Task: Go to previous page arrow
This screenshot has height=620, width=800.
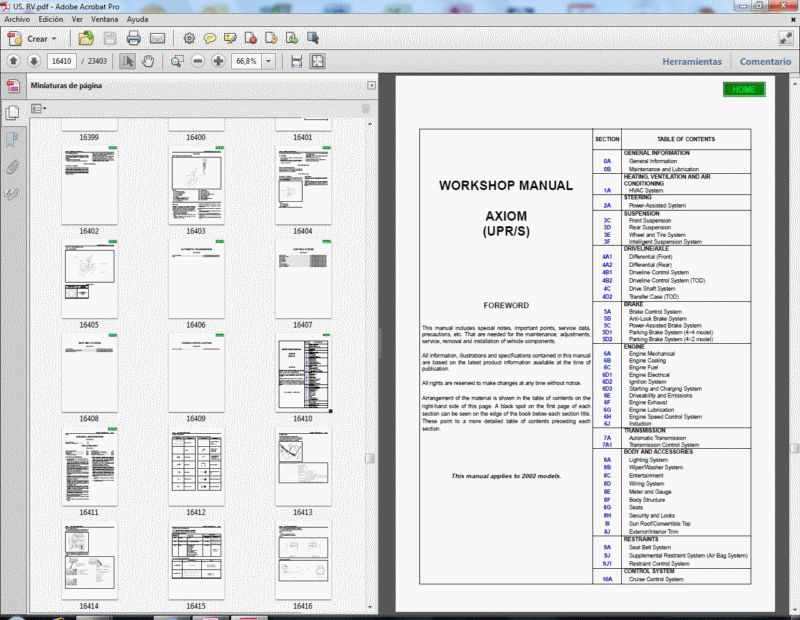Action: pyautogui.click(x=13, y=61)
